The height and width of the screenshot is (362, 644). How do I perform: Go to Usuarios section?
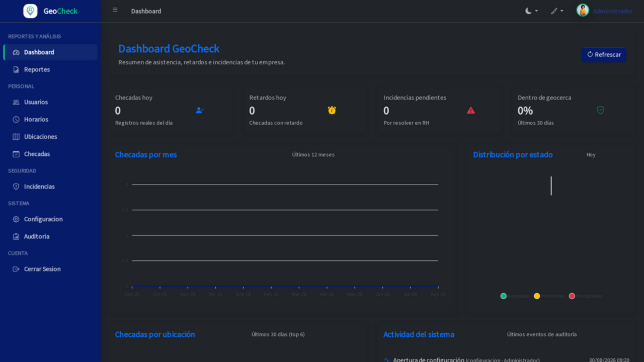50,102
